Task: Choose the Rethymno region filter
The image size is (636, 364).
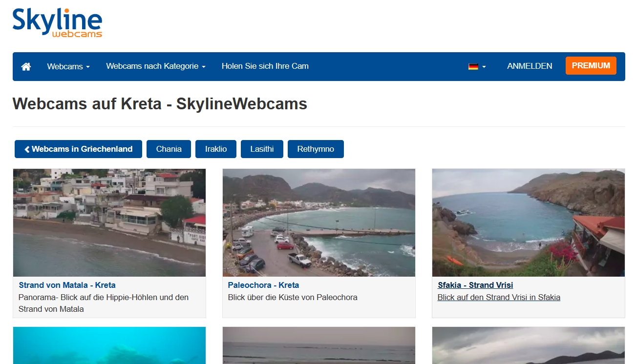Action: click(x=316, y=149)
